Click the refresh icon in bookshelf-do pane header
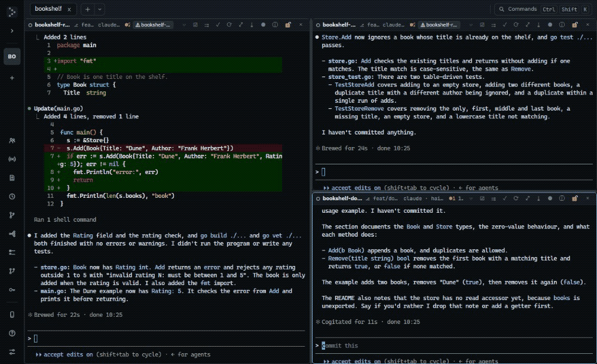Screen dimensions: 597x364 (x=516, y=198)
